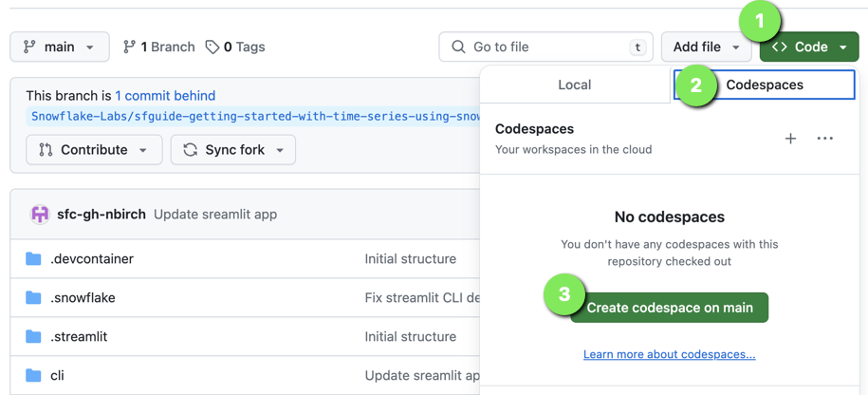Open Initial structure commit for .devcontainer
The width and height of the screenshot is (868, 395).
(410, 258)
